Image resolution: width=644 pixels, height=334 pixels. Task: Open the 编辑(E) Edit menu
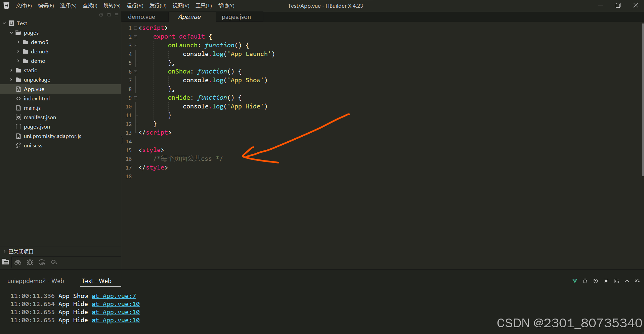46,6
